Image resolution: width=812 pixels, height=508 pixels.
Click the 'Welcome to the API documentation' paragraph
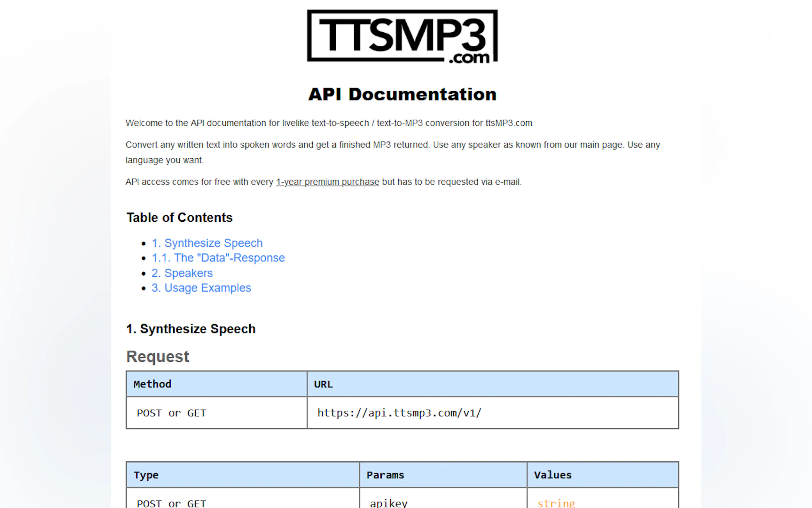coord(329,123)
